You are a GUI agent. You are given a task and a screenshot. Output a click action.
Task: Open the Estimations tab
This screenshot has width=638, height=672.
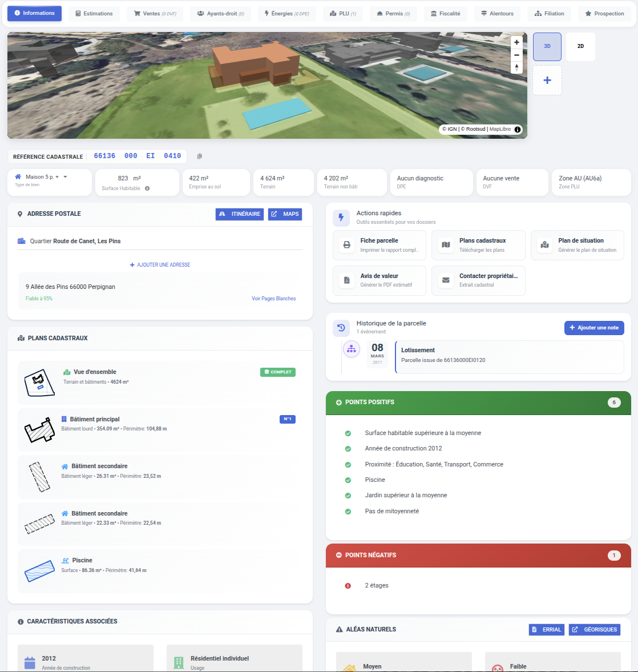tap(94, 14)
